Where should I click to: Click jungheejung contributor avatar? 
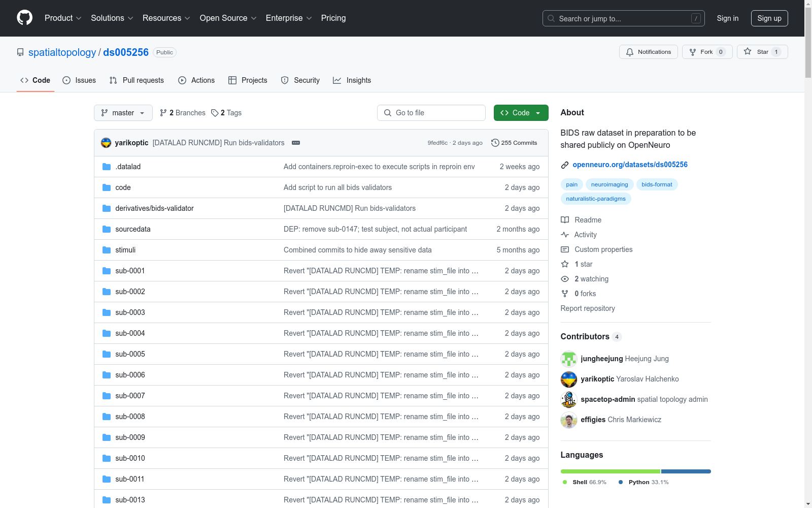tap(569, 359)
